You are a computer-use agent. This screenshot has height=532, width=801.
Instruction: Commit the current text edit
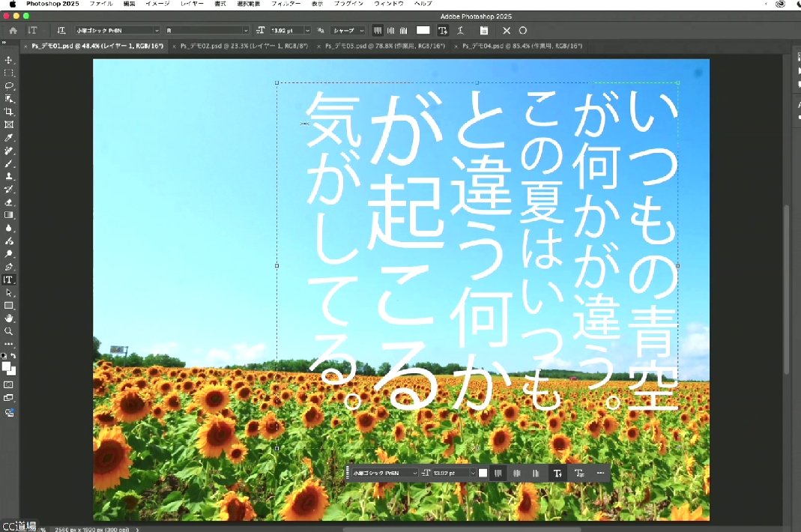(522, 31)
